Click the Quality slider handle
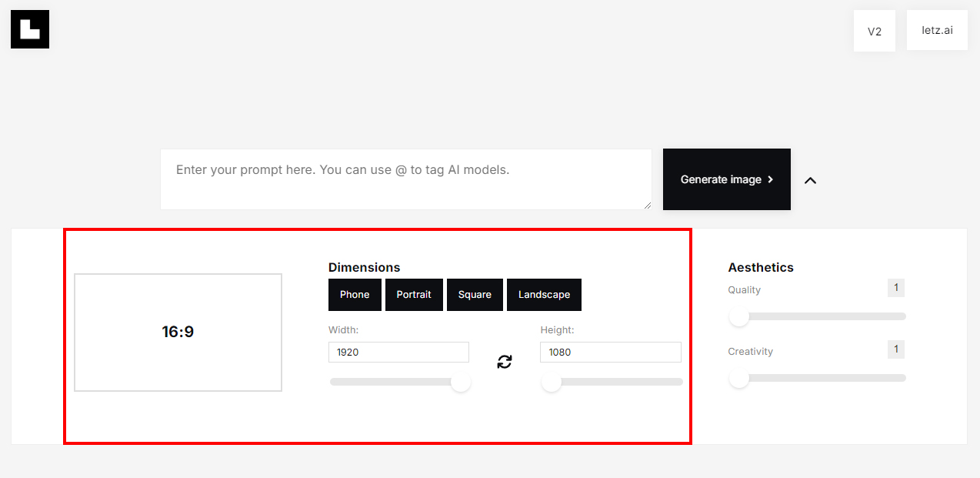 tap(739, 316)
